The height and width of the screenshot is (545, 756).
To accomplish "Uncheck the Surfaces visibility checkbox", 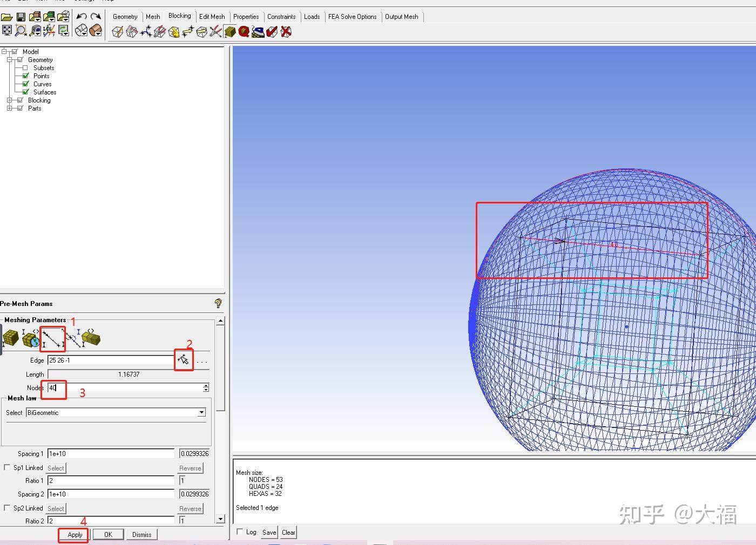I will click(25, 92).
